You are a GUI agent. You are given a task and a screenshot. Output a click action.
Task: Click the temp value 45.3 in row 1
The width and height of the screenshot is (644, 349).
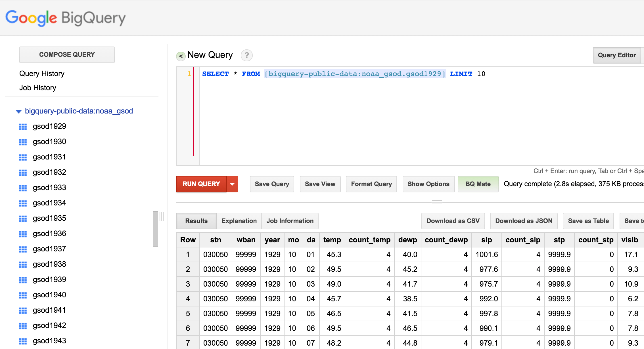[334, 255]
